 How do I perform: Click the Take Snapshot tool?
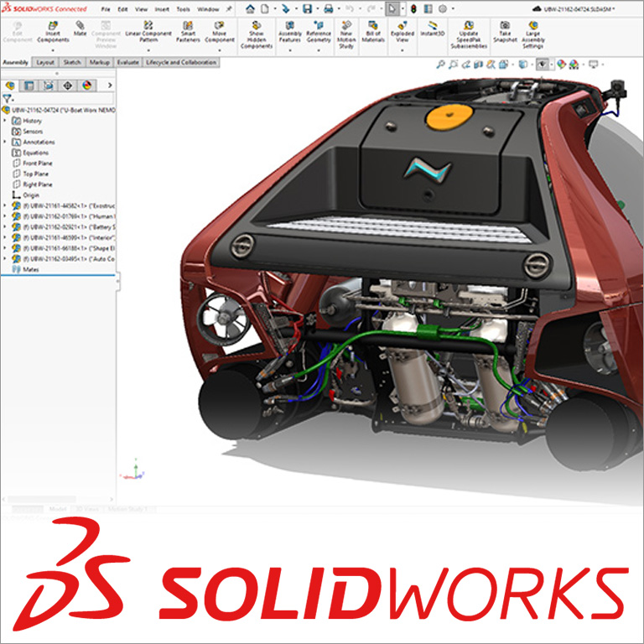pos(505,33)
